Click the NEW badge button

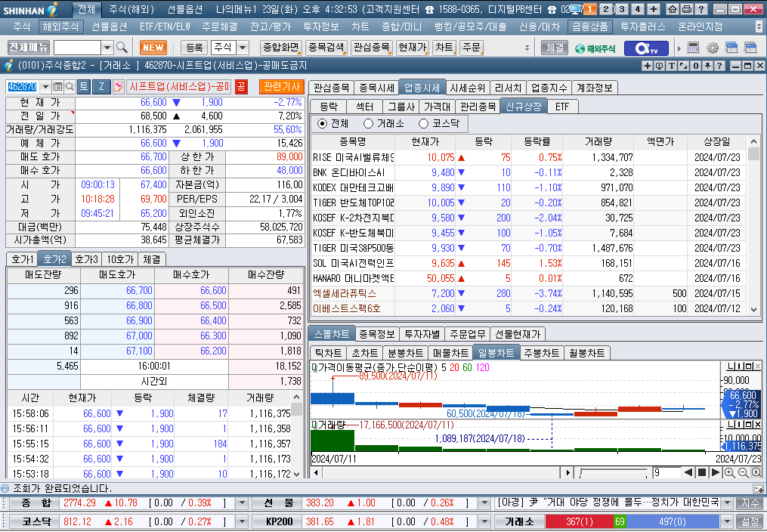(x=153, y=48)
